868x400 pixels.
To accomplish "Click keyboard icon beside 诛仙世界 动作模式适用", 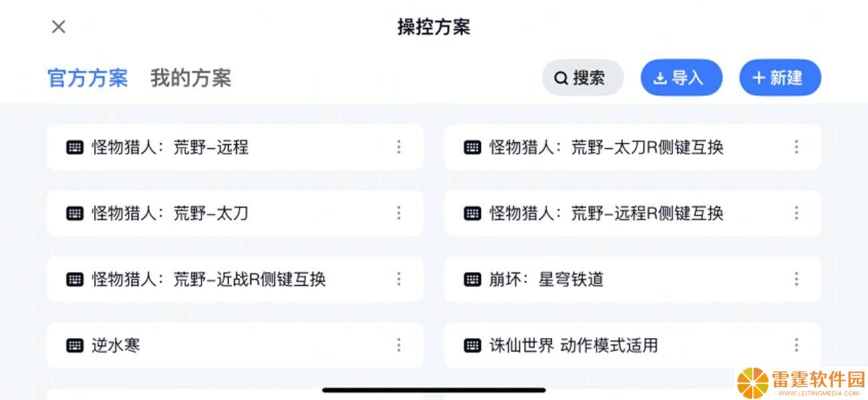I will coord(472,345).
